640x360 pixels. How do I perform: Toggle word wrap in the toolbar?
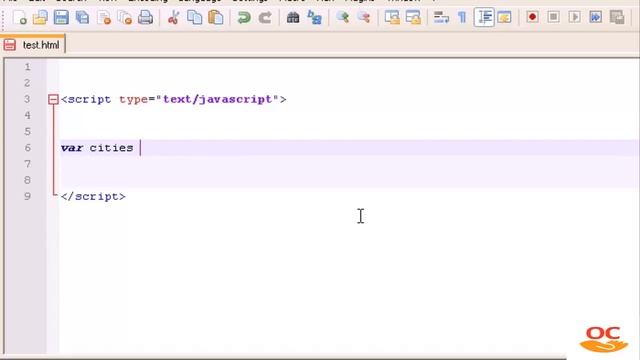coord(441,18)
